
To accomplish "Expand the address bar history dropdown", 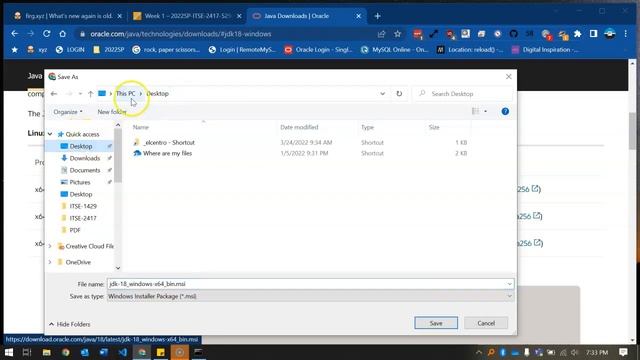I will click(382, 93).
